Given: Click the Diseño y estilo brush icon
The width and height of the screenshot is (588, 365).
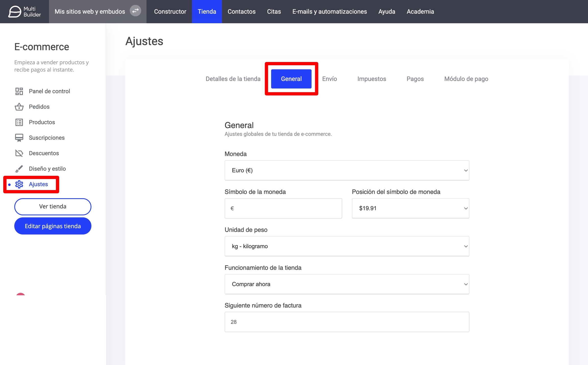Looking at the screenshot, I should [19, 169].
